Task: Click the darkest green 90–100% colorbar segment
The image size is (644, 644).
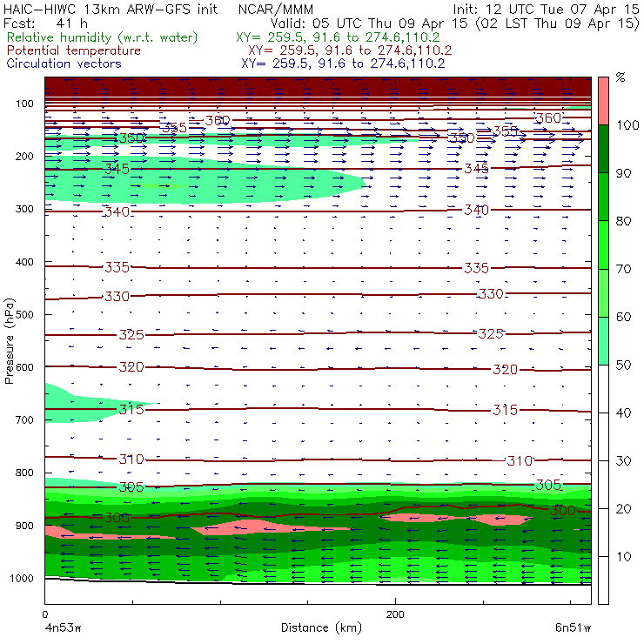Action: (603, 149)
